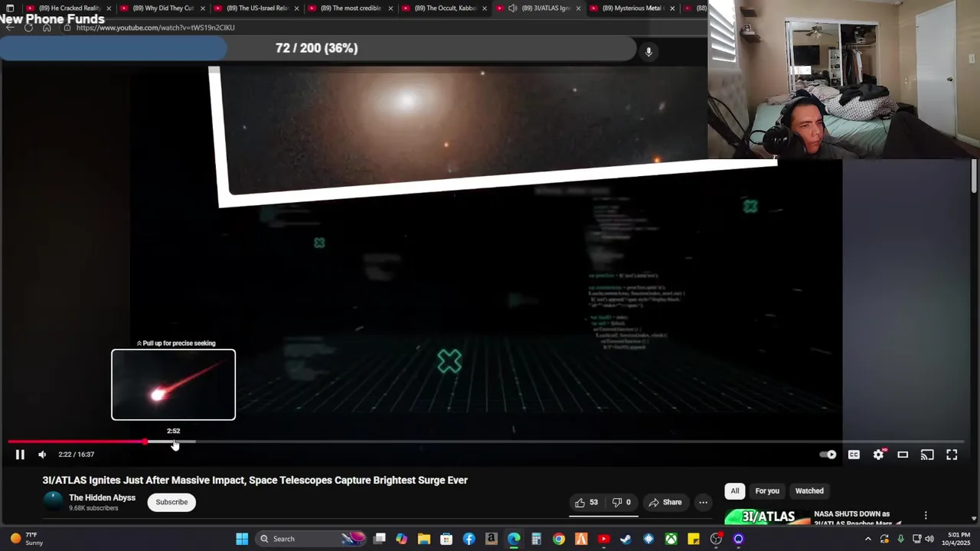
Task: Open Microsoft Store from taskbar
Action: (x=446, y=539)
